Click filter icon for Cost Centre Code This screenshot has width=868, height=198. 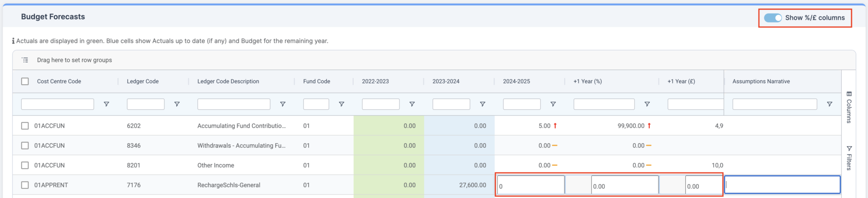click(x=106, y=104)
